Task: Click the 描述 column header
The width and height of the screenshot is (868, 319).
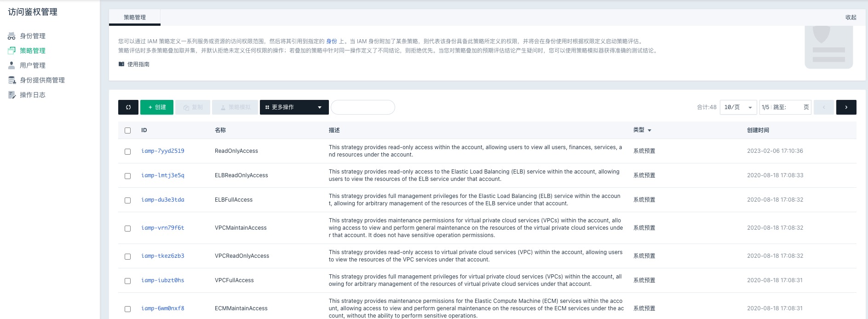Action: tap(334, 130)
